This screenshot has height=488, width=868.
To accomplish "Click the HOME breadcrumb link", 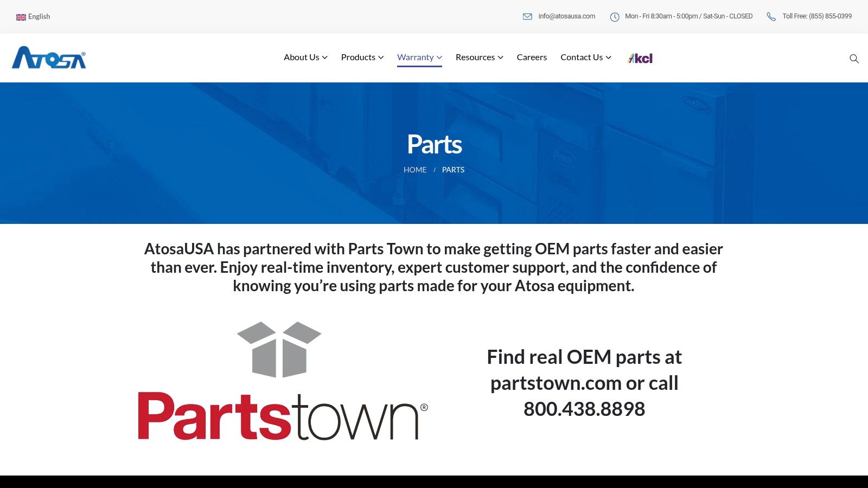I will [415, 170].
